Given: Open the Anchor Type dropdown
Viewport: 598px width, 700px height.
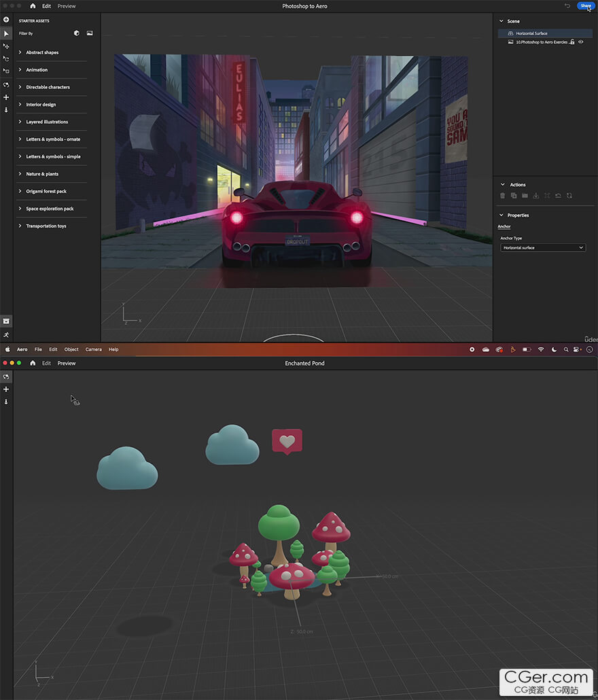Looking at the screenshot, I should coord(542,248).
